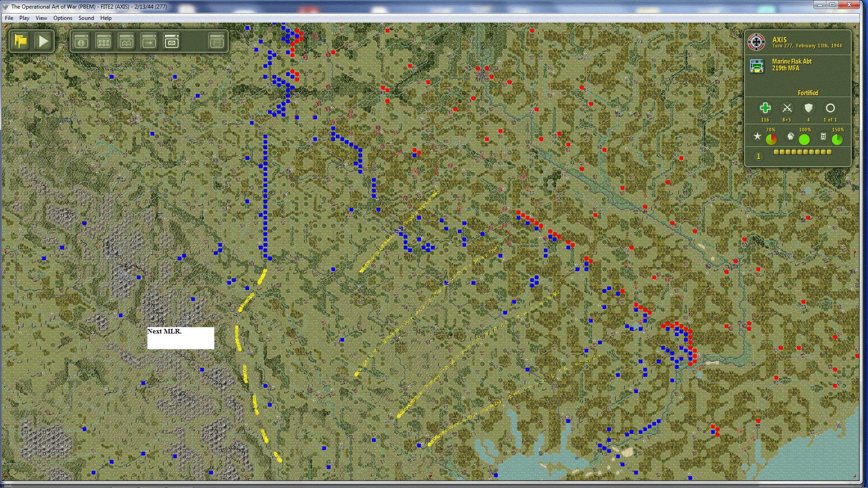Click the window layout toolbar icon
The height and width of the screenshot is (488, 868).
(217, 42)
